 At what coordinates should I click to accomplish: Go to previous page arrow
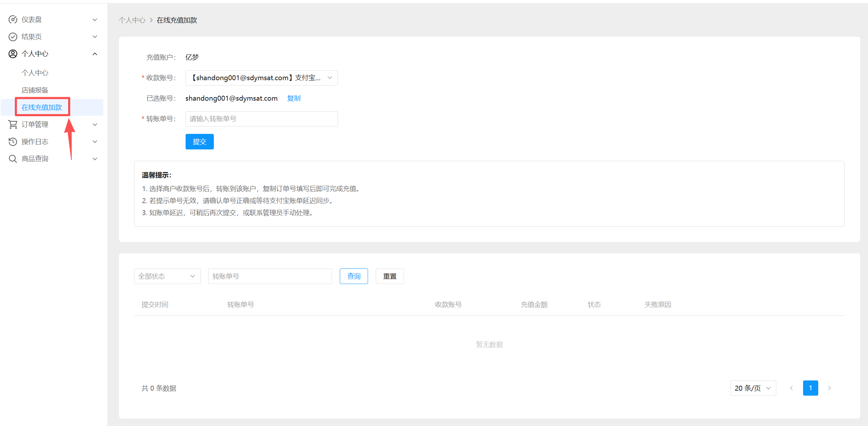[791, 388]
